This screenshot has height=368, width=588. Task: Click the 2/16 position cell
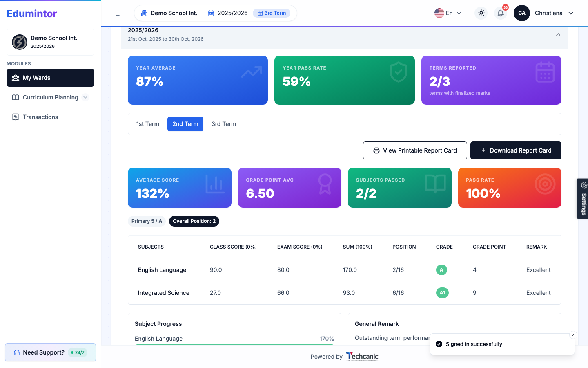(x=398, y=270)
